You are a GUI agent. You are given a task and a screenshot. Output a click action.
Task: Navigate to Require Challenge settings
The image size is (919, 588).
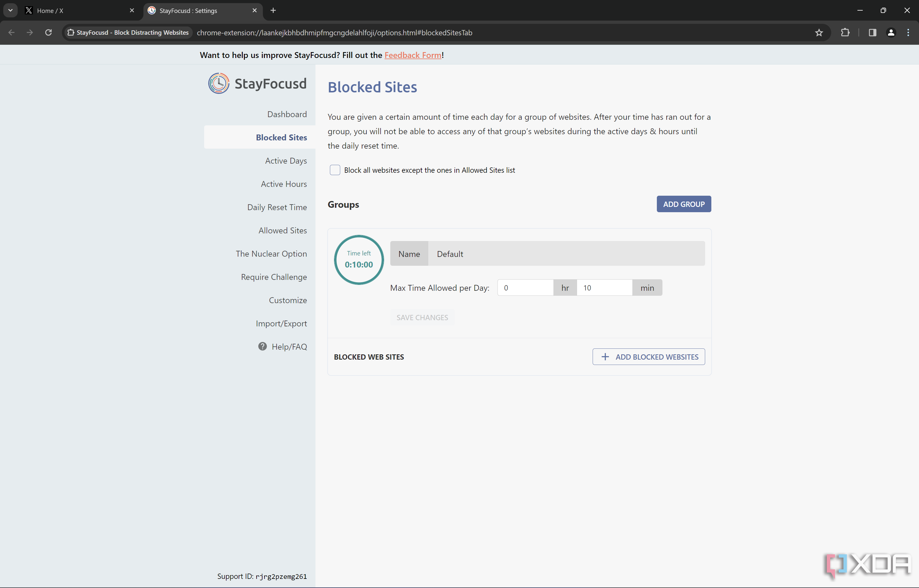pos(274,277)
